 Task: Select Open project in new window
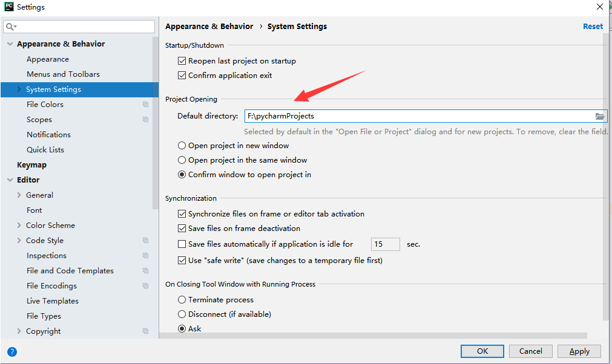click(182, 146)
